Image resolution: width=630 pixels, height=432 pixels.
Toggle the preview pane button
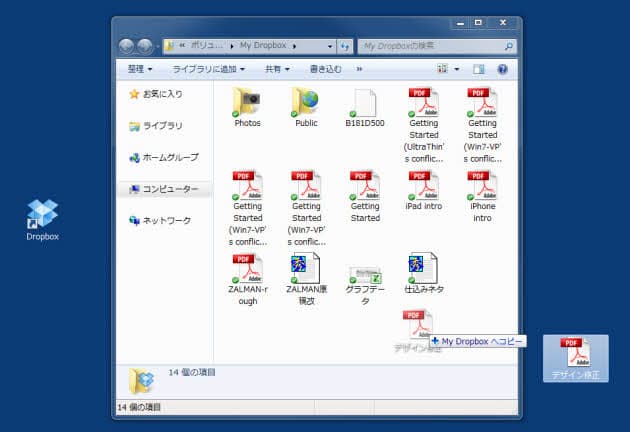point(478,69)
